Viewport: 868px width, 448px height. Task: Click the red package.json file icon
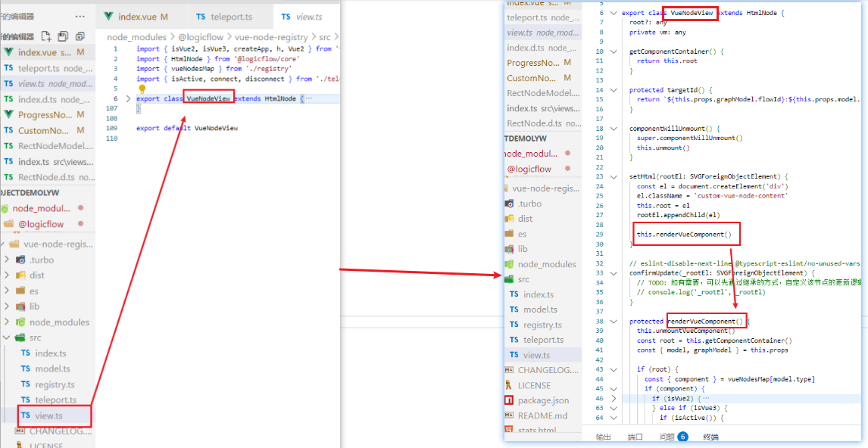click(x=510, y=400)
